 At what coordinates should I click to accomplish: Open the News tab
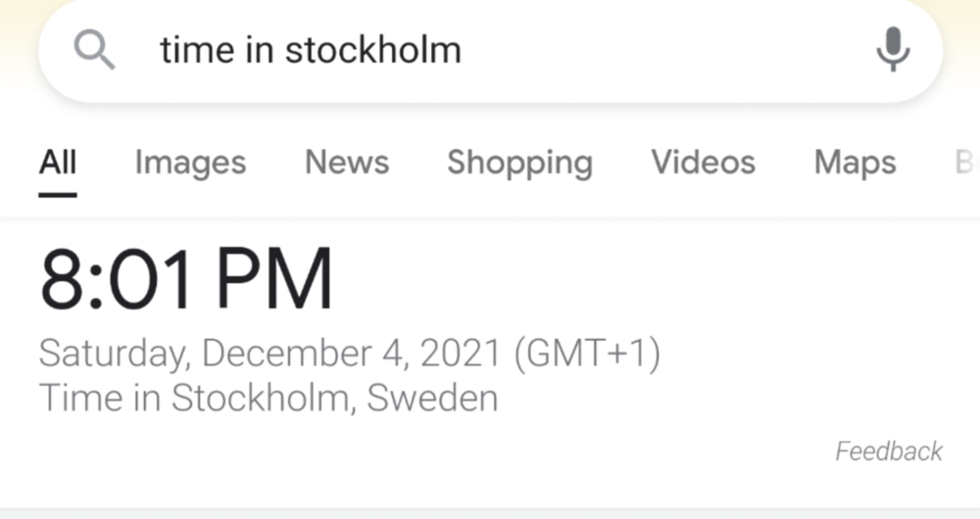click(x=347, y=162)
